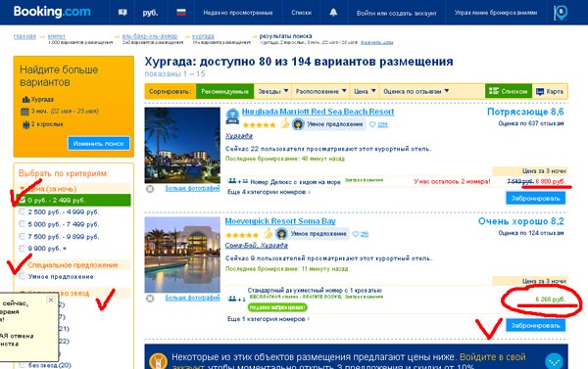
Task: Expand Еще 4 категории номеров for Marriott
Action: 269,192
